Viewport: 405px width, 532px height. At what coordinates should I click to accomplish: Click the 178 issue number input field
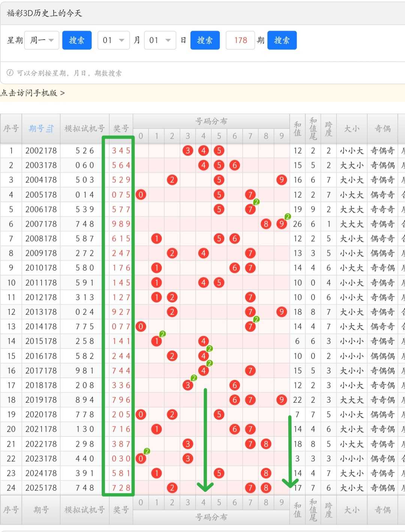[240, 40]
